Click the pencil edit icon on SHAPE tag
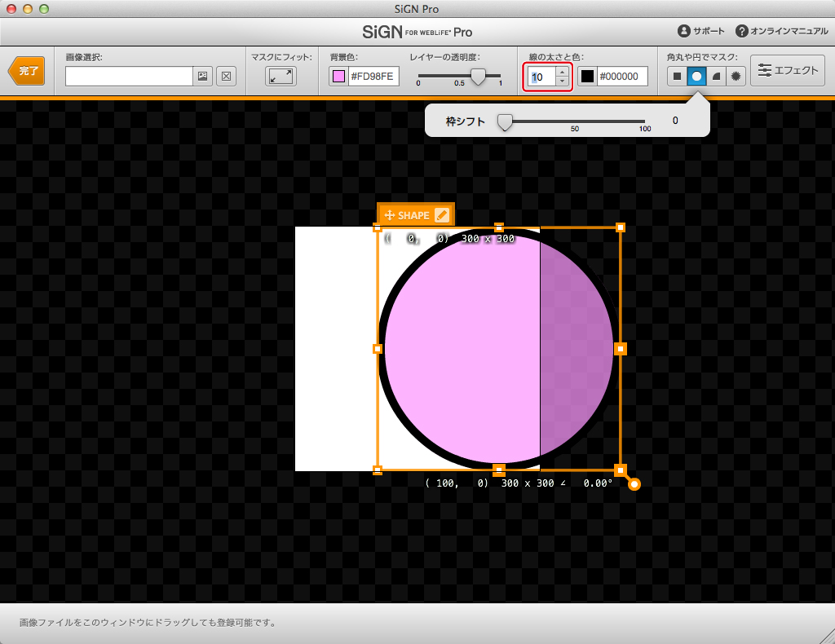The width and height of the screenshot is (835, 644). [441, 214]
